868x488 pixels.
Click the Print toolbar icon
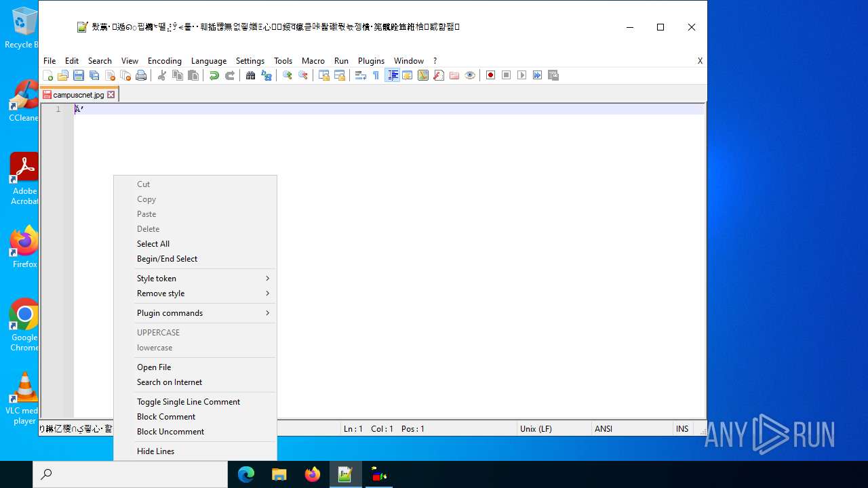tap(141, 75)
